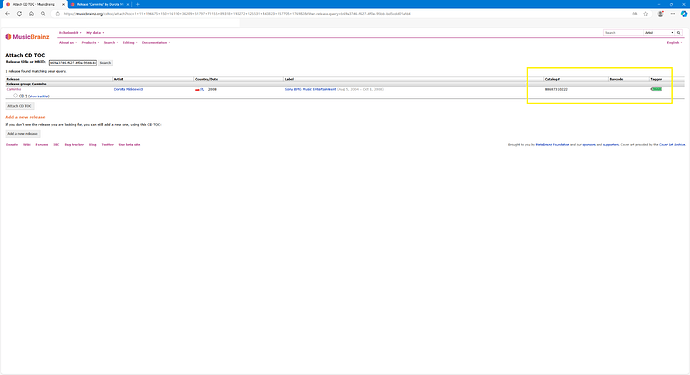Open the Blog footer link
This screenshot has height=375, width=690.
pyautogui.click(x=92, y=145)
